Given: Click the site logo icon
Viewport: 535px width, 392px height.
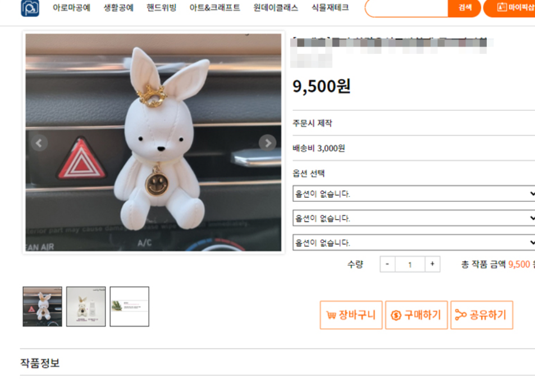Looking at the screenshot, I should tap(30, 8).
